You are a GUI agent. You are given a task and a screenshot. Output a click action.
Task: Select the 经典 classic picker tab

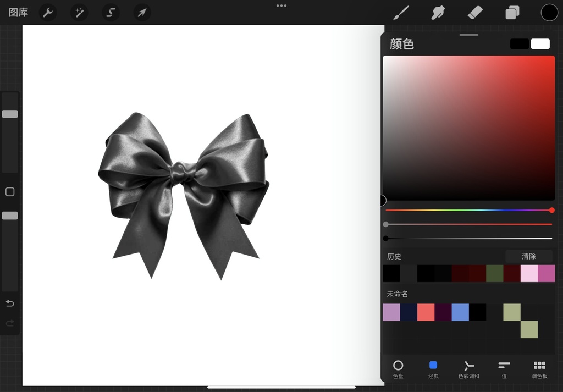[x=433, y=369]
